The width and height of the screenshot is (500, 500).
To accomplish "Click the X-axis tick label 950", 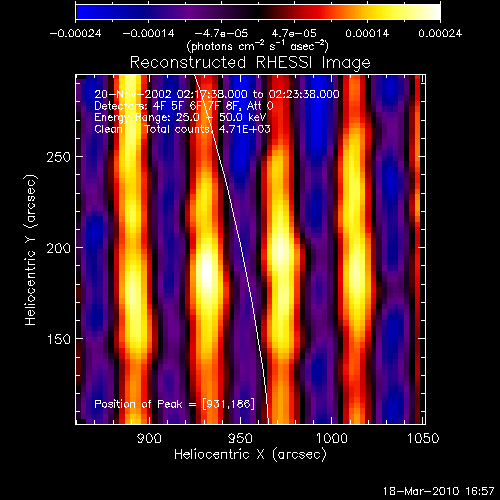I will point(240,438).
